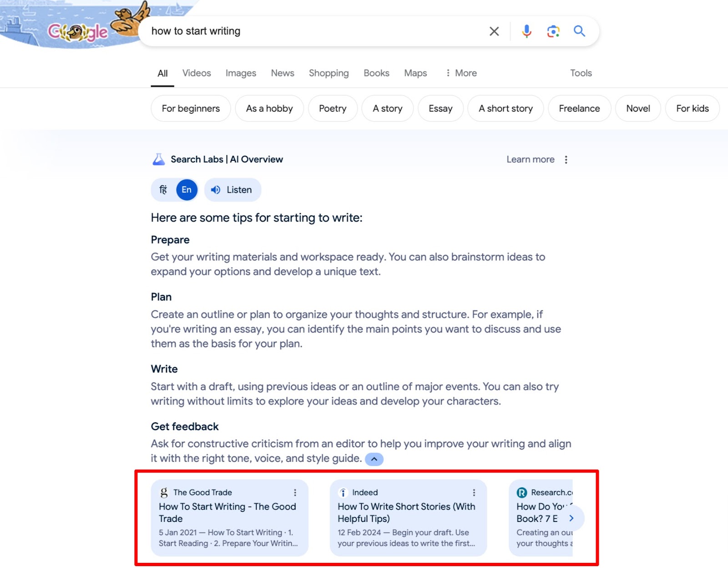The image size is (728, 572).
Task: Submit search with the magnifying glass icon
Action: (579, 31)
